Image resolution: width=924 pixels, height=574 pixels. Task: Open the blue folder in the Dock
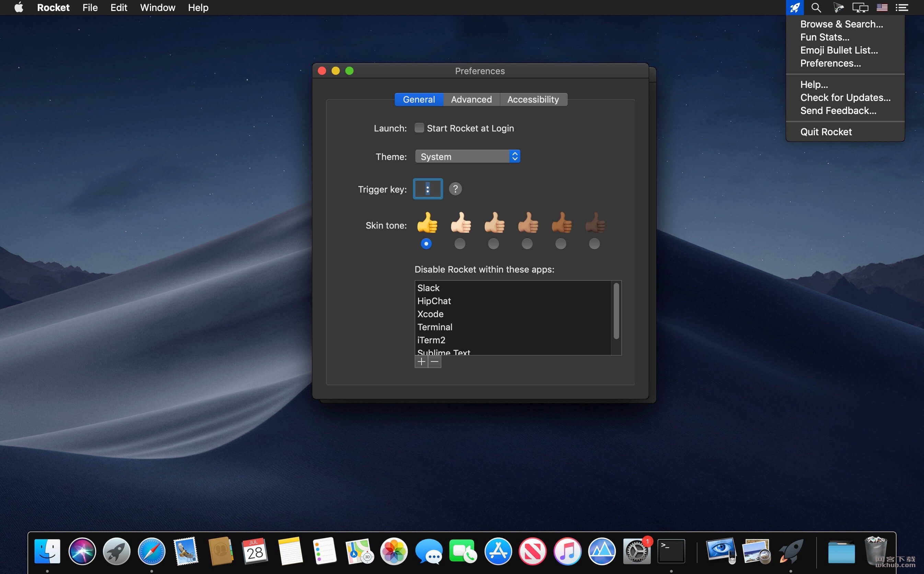841,552
